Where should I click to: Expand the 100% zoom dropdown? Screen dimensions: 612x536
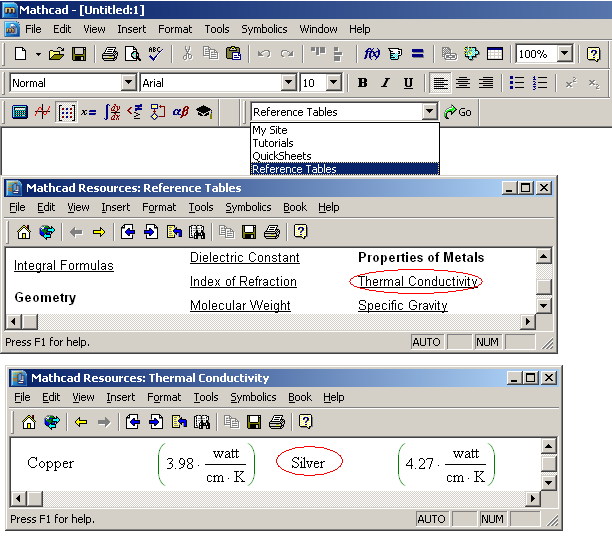click(x=564, y=53)
